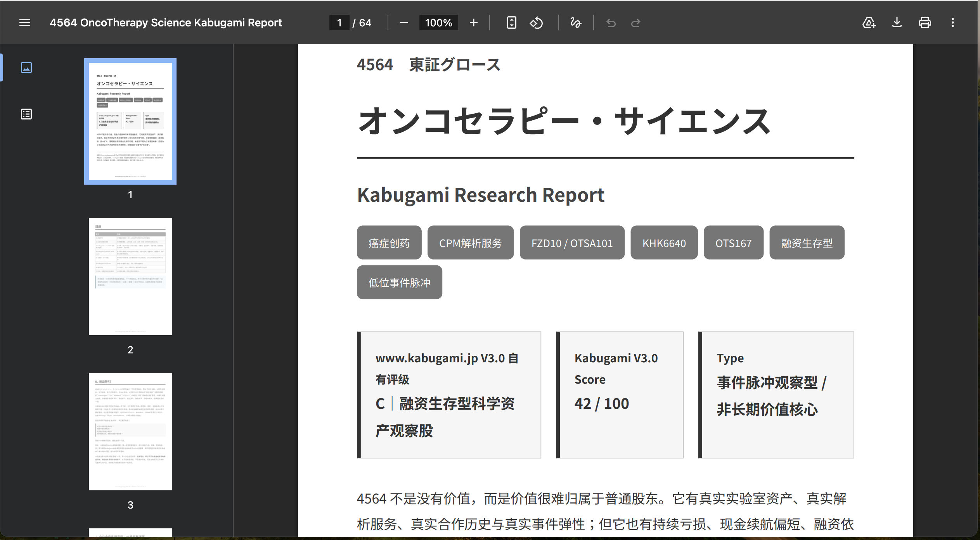Rotate the document counterclockwise
The image size is (980, 540).
click(x=537, y=22)
